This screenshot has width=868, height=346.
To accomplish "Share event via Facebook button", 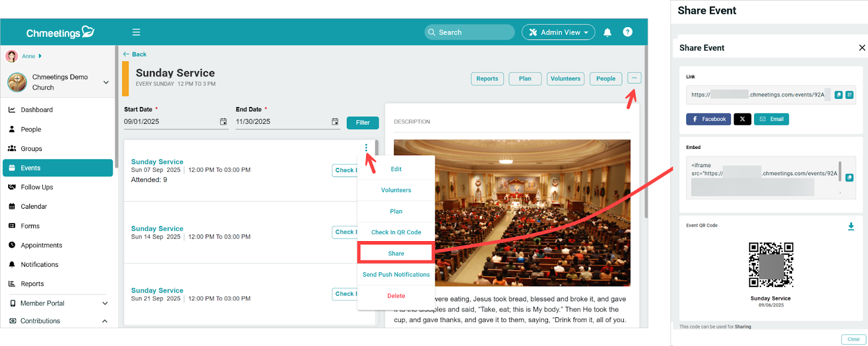I will (709, 119).
